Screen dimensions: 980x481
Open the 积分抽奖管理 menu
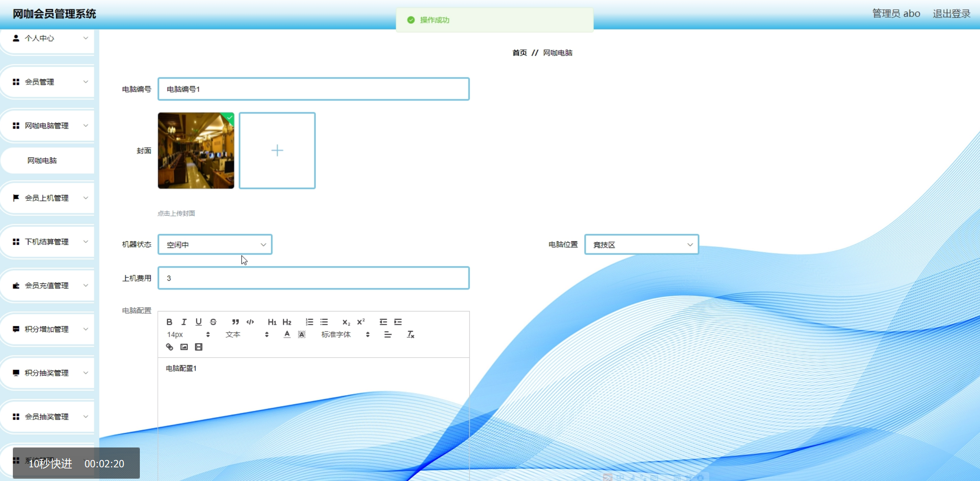pyautogui.click(x=48, y=373)
